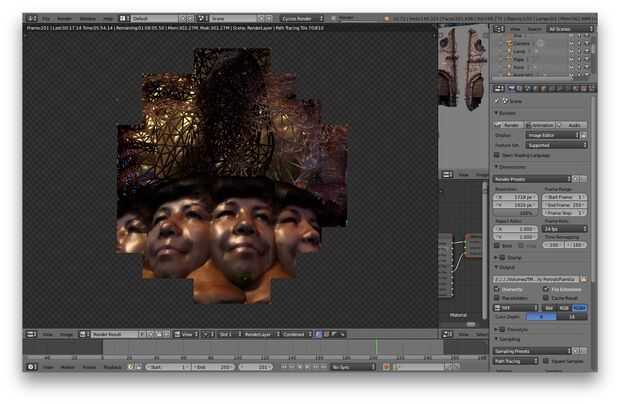Click the screen layout browse icon
Viewport: 620px width, 404px height.
click(x=124, y=18)
